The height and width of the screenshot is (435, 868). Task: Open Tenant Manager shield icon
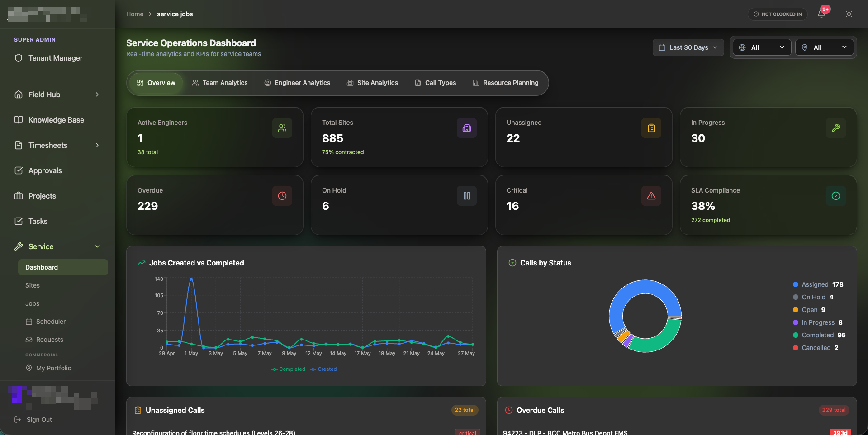19,58
